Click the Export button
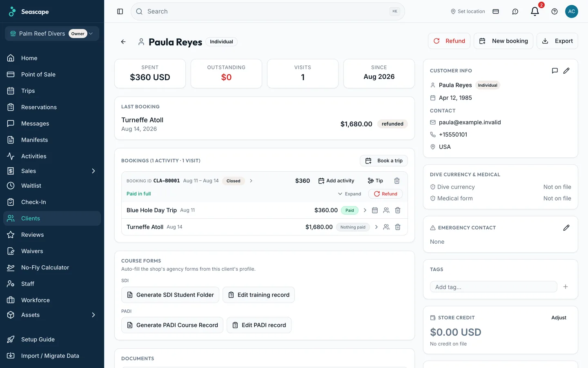 pos(557,41)
